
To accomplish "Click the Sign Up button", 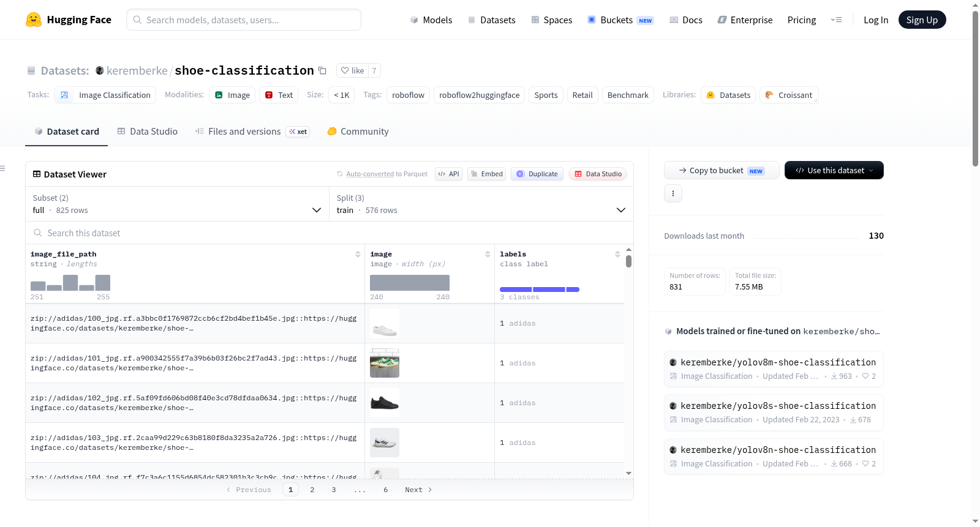I will pyautogui.click(x=922, y=20).
